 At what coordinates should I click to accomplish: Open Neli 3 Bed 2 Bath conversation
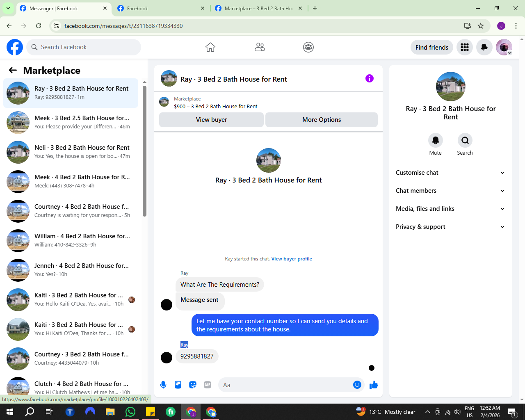click(x=71, y=152)
